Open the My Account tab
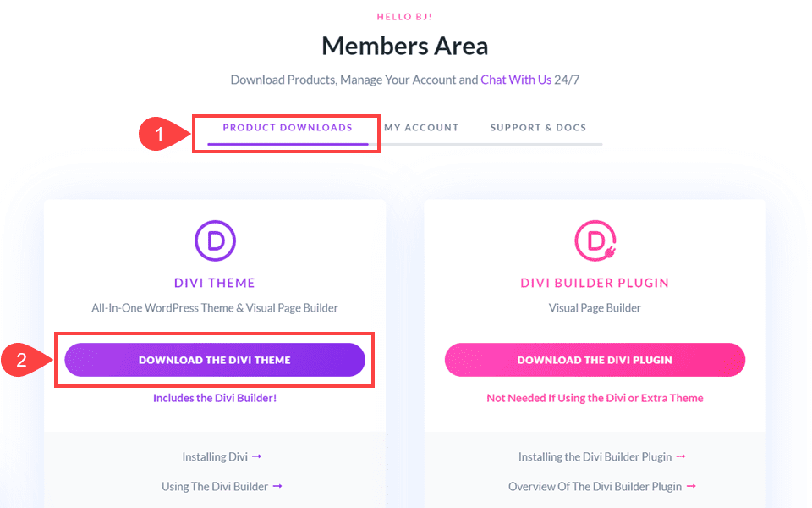Viewport: 812px width, 508px height. coord(421,127)
